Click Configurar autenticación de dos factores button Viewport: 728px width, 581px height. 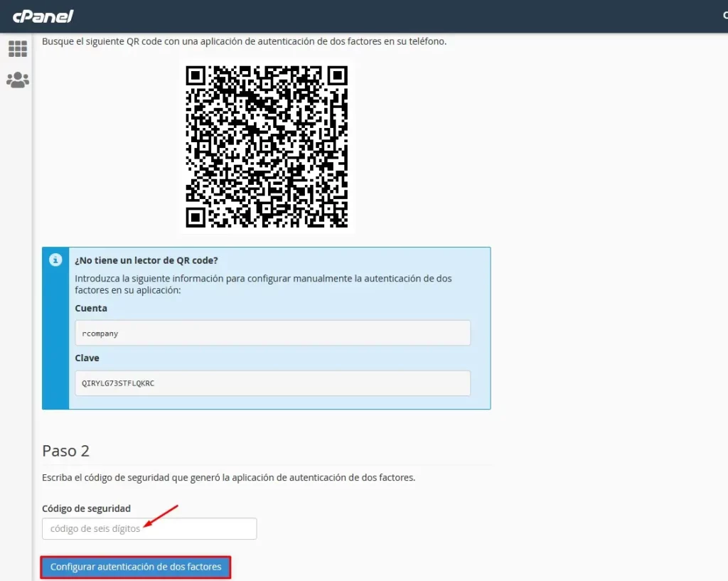136,567
